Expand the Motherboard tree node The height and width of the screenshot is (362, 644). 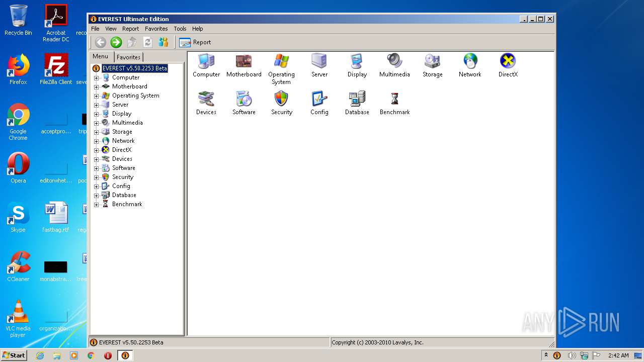[x=97, y=87]
